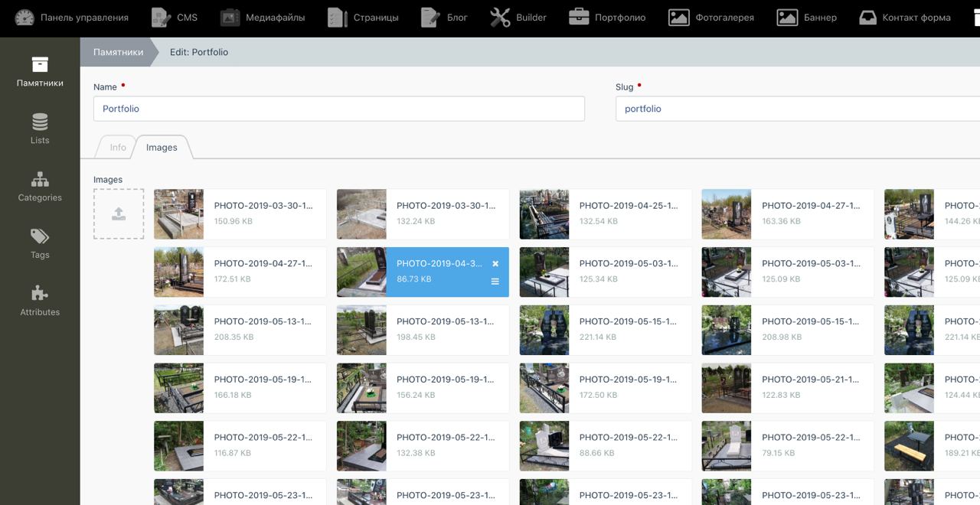Switch to the Info tab
Image resolution: width=980 pixels, height=505 pixels.
118,148
